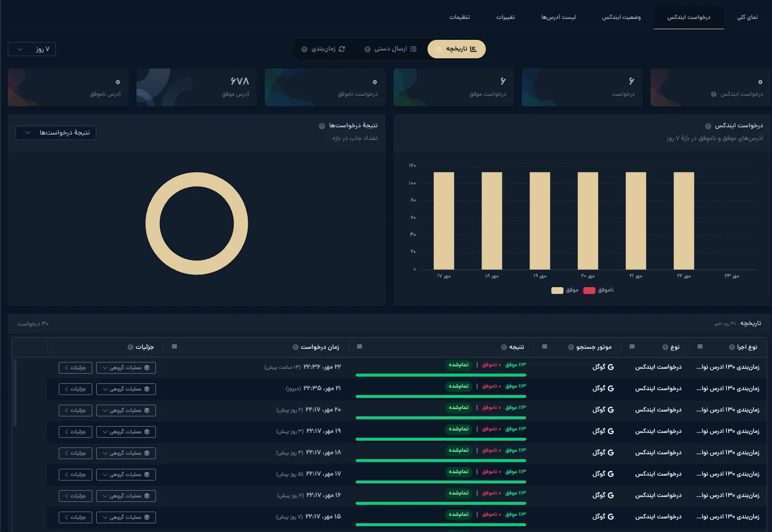772x532 pixels.
Task: Open the تغییرات tab
Action: coord(506,17)
